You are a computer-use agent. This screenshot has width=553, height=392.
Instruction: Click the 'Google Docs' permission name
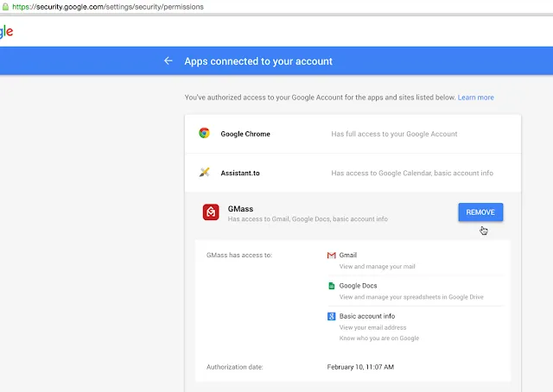pyautogui.click(x=359, y=286)
